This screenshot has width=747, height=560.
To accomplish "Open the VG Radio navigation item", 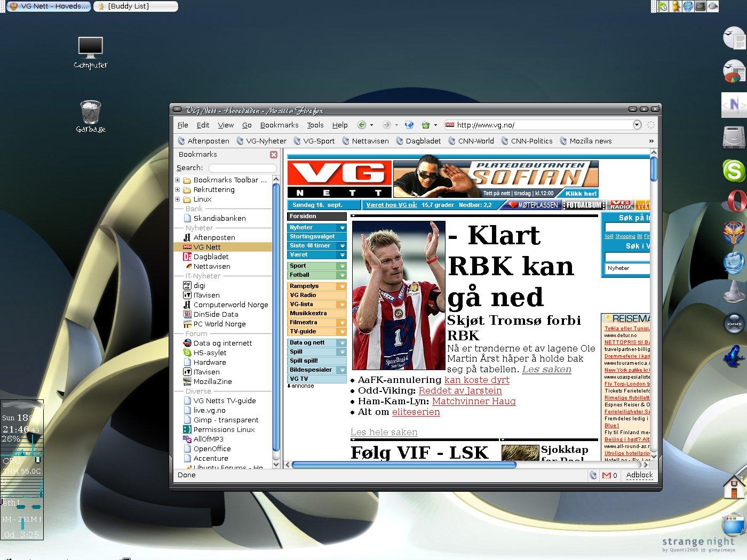I will pos(317,295).
